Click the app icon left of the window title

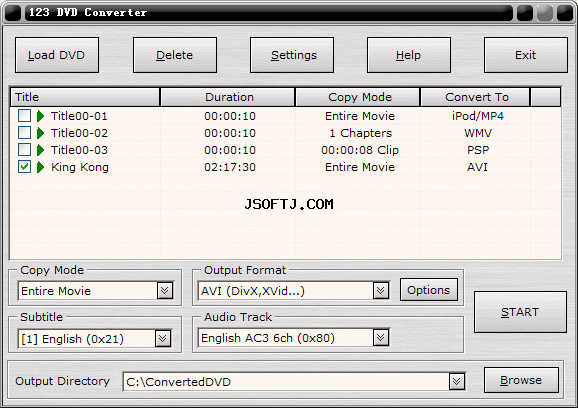13,12
